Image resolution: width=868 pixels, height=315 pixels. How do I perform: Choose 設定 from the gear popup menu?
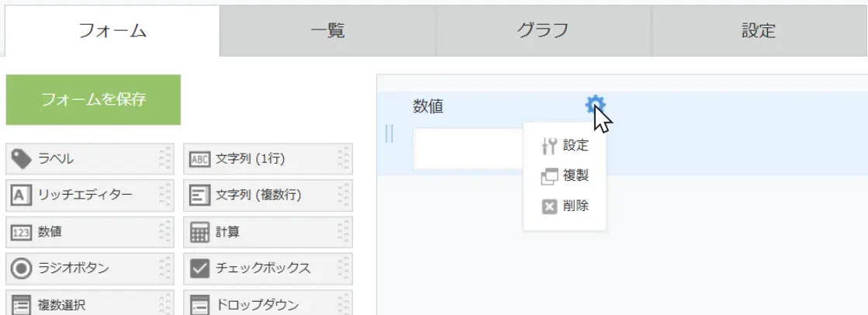pyautogui.click(x=565, y=145)
